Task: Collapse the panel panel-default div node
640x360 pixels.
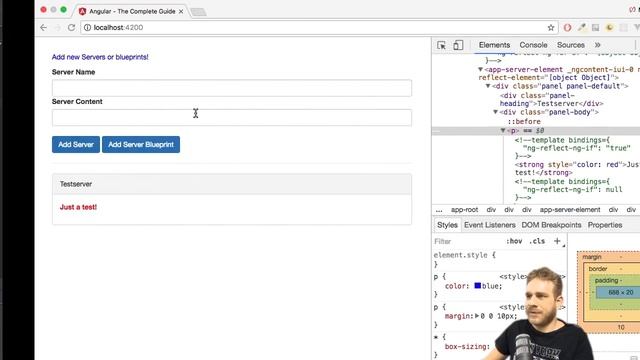Action: click(x=488, y=86)
